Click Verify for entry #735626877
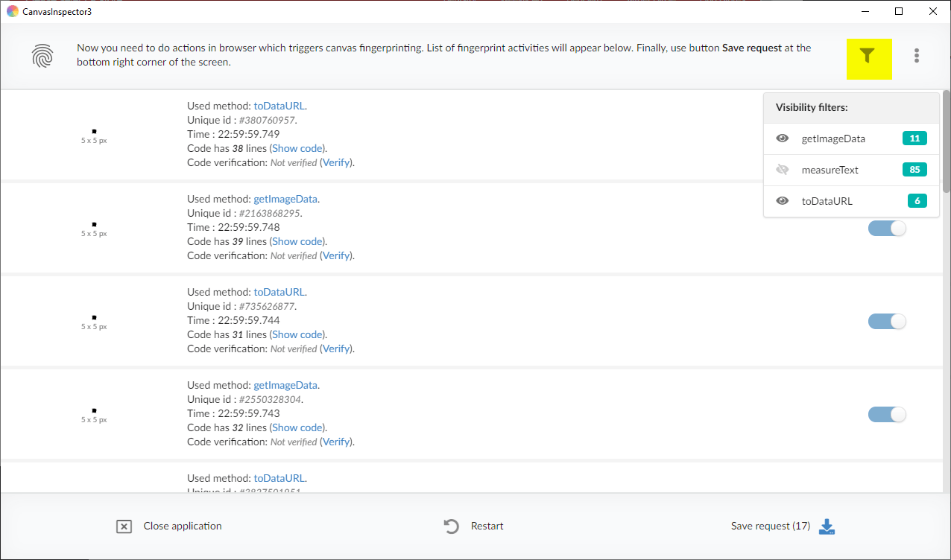Viewport: 951px width, 560px height. pos(336,349)
